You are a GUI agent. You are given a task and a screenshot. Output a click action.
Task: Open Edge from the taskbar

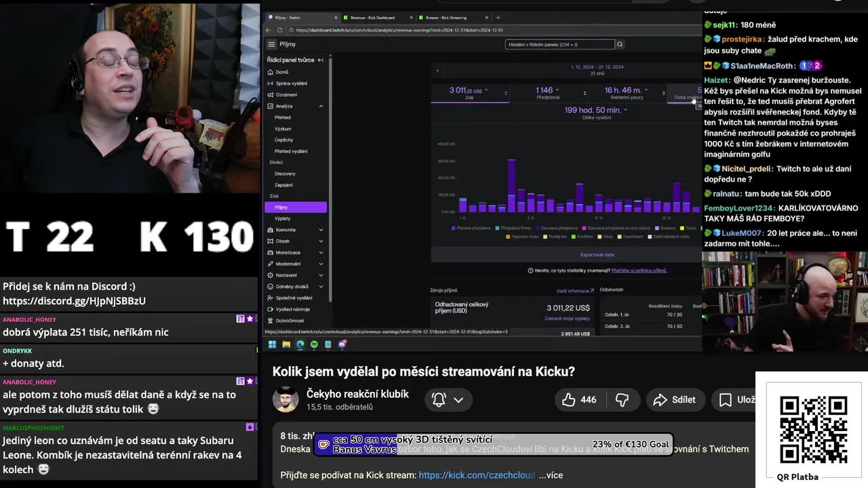pos(300,344)
